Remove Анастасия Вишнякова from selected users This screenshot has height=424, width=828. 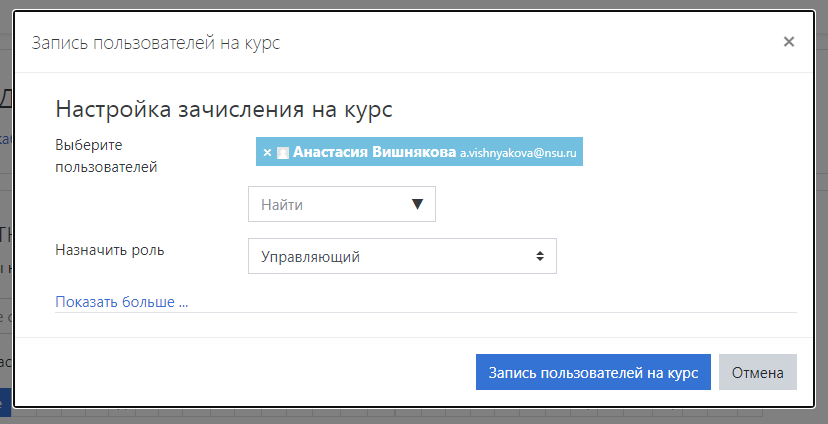pos(267,153)
